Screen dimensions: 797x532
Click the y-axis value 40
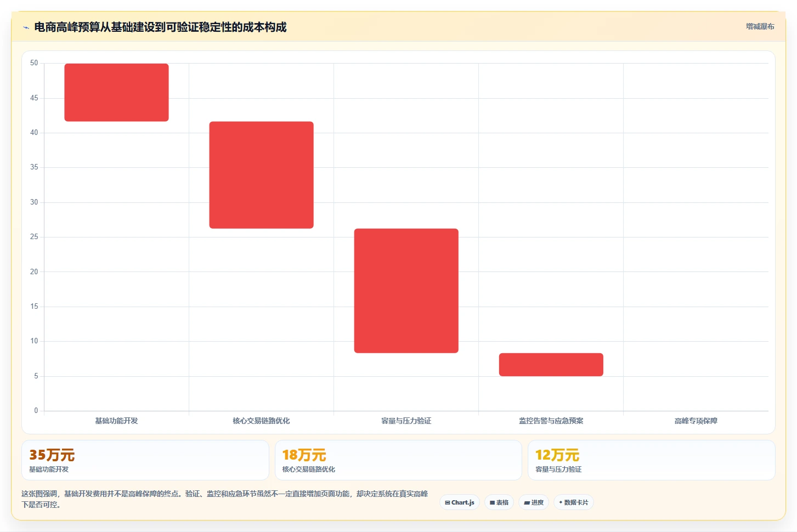34,133
